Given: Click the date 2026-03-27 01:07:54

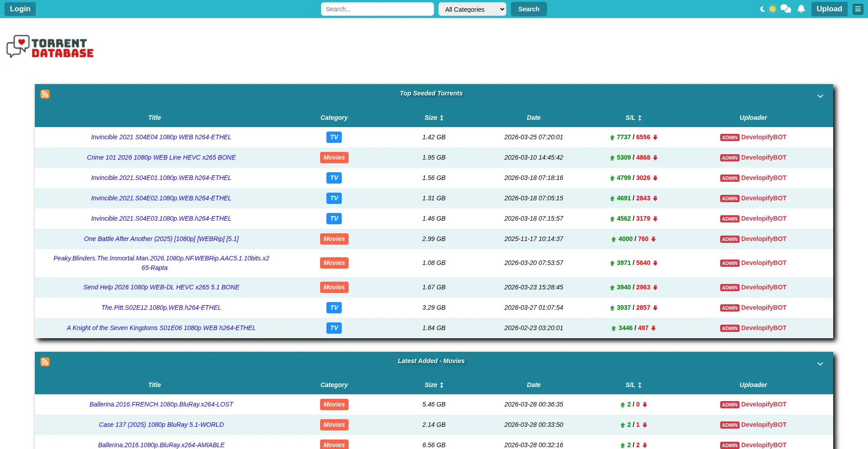Looking at the screenshot, I should click(x=533, y=307).
